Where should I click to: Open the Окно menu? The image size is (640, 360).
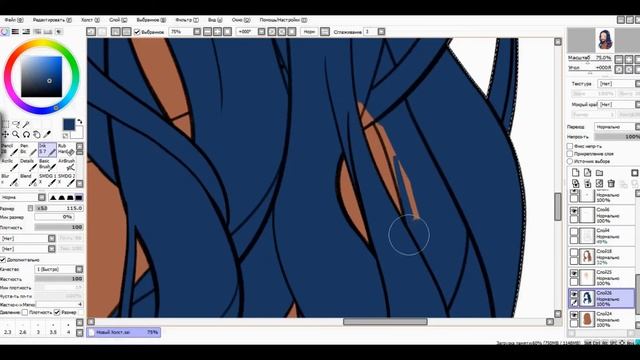coord(241,20)
